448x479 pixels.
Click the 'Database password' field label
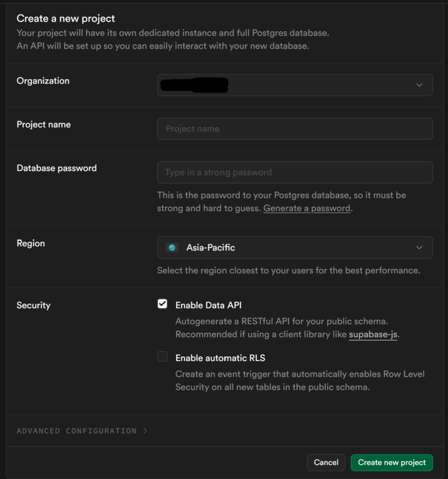click(x=57, y=168)
